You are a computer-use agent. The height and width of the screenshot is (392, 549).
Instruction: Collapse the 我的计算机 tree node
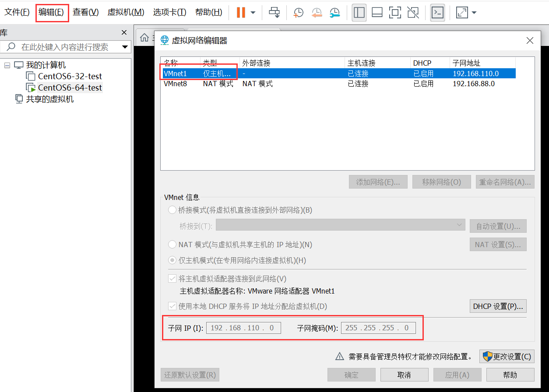click(7, 65)
